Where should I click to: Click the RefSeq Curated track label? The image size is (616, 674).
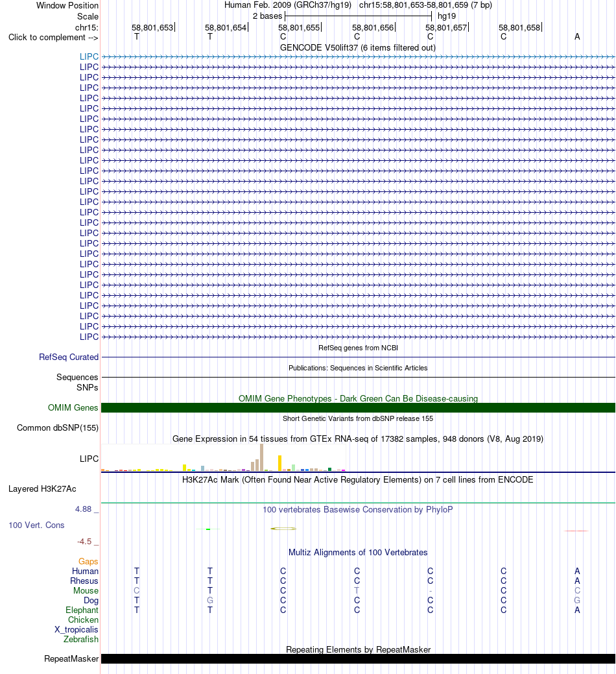(69, 357)
